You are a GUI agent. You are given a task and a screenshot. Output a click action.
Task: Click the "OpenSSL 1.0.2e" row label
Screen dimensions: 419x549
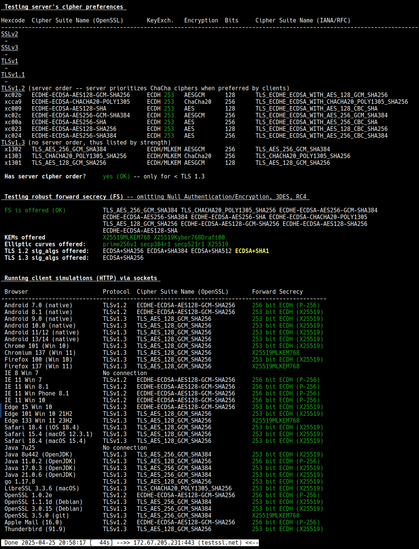[x=28, y=495]
